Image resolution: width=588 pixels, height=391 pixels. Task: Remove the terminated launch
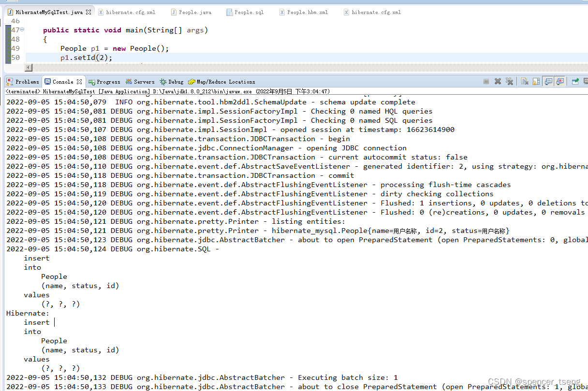[498, 82]
